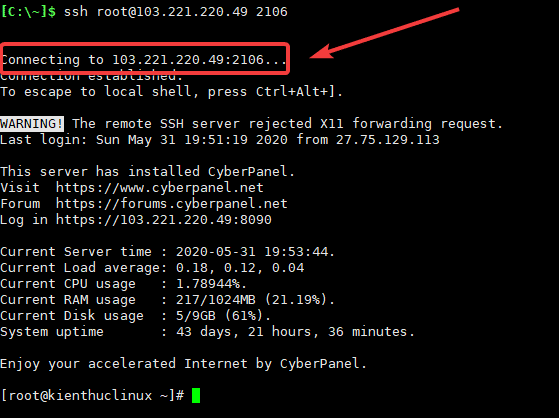Image resolution: width=559 pixels, height=418 pixels.
Task: Click the RAM usage value 217/1024MB
Action: click(216, 300)
